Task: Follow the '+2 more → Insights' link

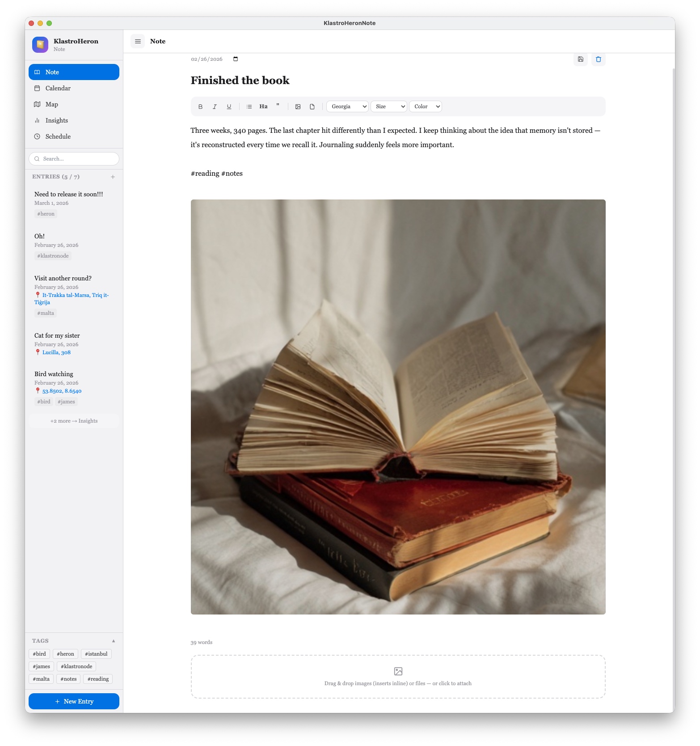Action: pyautogui.click(x=74, y=421)
